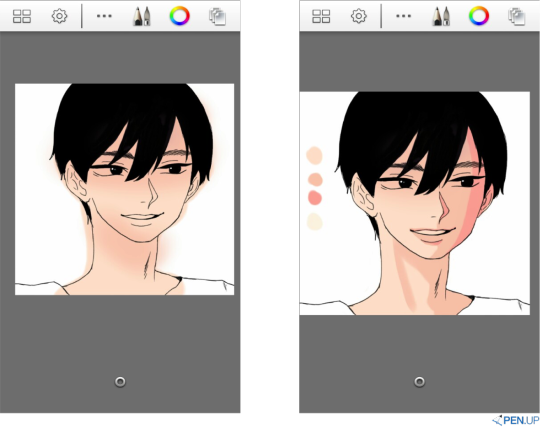
Task: Click the right screen drawing canvas
Action: [415, 203]
